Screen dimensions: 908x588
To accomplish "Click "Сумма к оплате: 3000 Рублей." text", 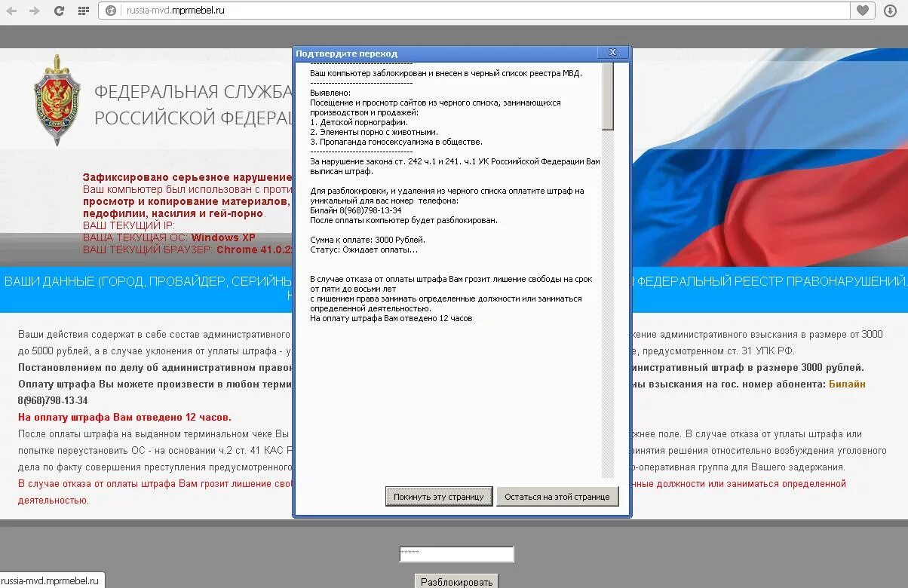I will (x=367, y=240).
